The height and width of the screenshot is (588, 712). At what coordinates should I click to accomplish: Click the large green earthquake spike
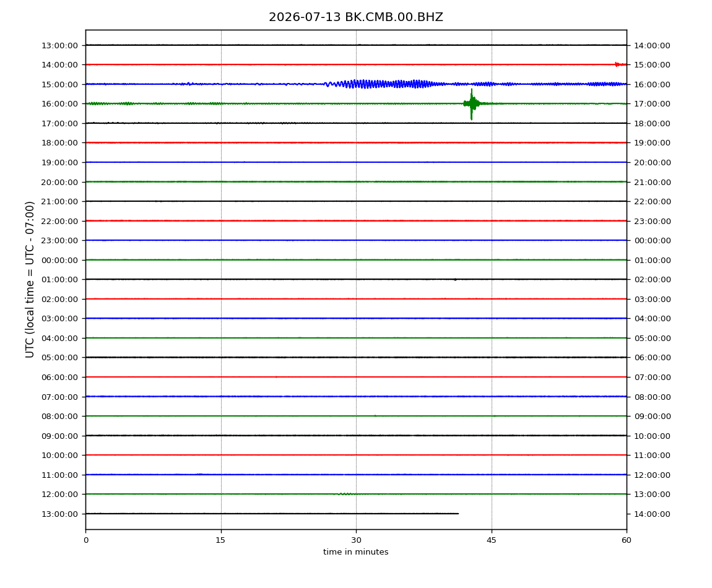coord(472,104)
